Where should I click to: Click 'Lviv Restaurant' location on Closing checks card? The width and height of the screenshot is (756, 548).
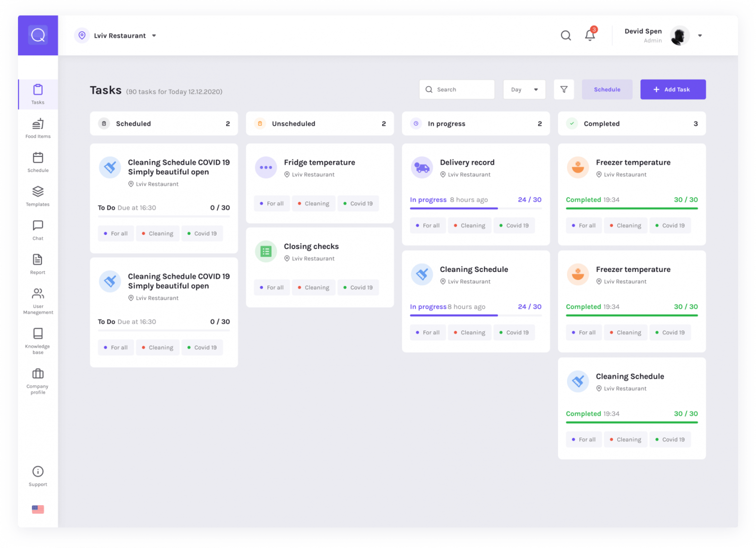tap(309, 259)
